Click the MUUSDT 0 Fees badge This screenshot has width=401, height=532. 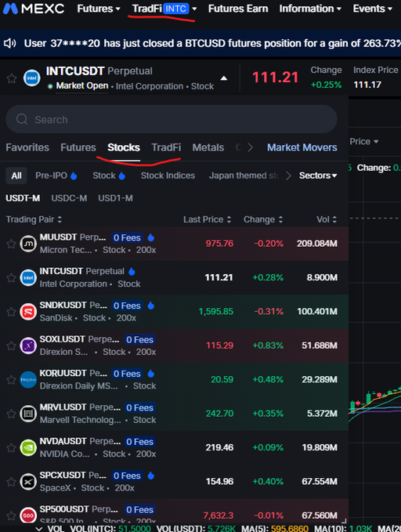(127, 237)
